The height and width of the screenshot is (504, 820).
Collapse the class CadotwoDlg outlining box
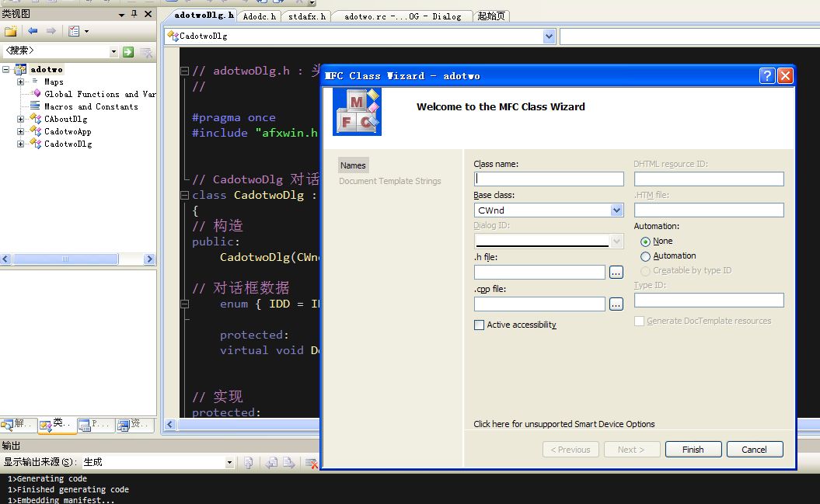(x=185, y=195)
